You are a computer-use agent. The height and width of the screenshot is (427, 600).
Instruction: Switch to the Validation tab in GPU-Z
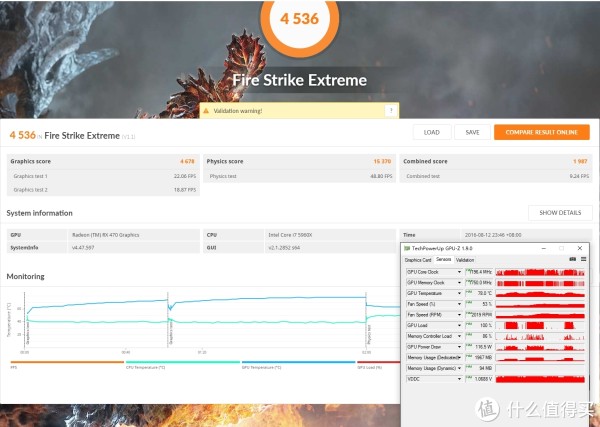coord(465,260)
